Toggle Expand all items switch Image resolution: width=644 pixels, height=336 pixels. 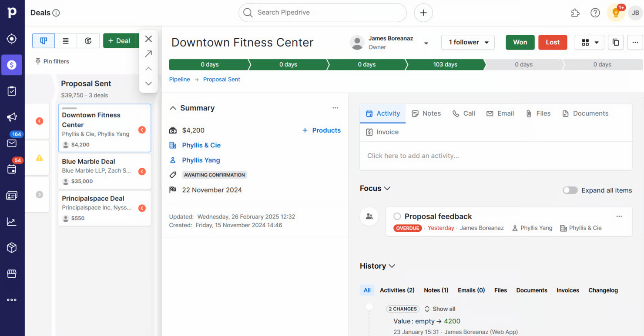(x=570, y=190)
